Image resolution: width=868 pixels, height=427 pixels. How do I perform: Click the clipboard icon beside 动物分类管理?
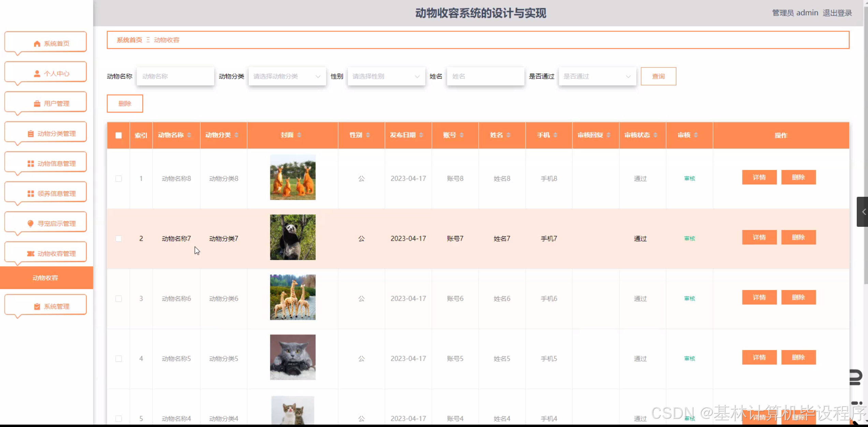(x=31, y=134)
